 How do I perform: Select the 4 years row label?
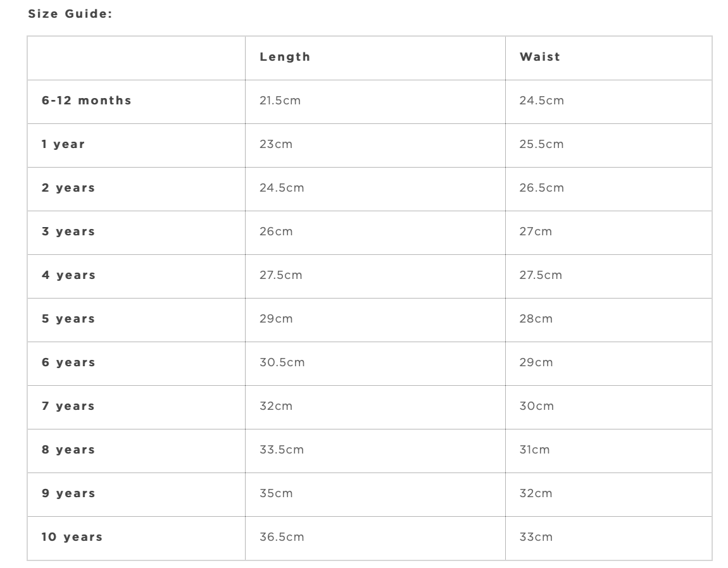(x=68, y=275)
